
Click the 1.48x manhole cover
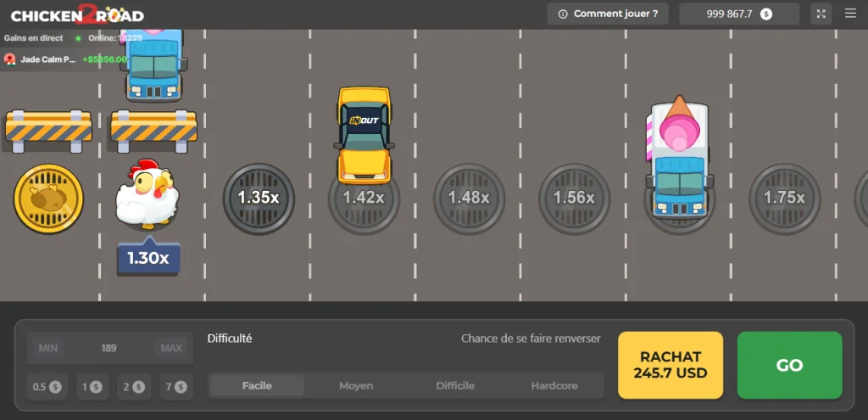coord(469,198)
